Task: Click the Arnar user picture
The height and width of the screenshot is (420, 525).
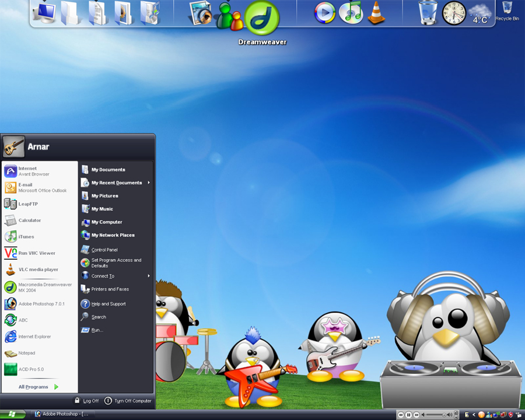Action: (x=14, y=146)
